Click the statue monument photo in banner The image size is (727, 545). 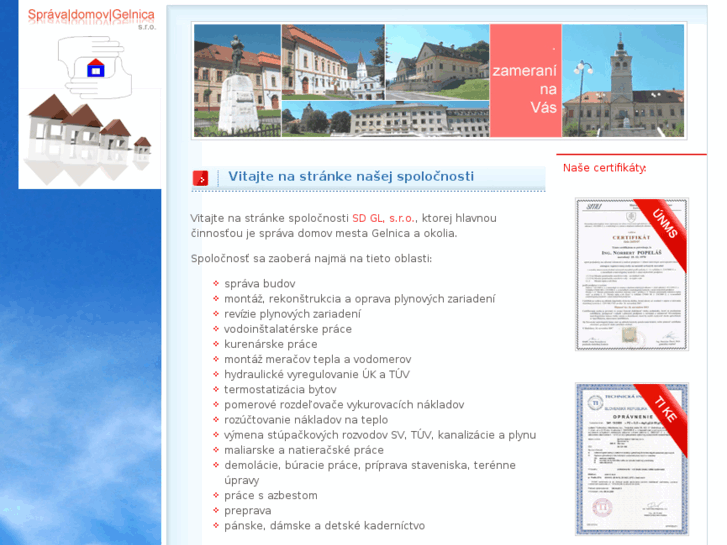click(x=237, y=81)
